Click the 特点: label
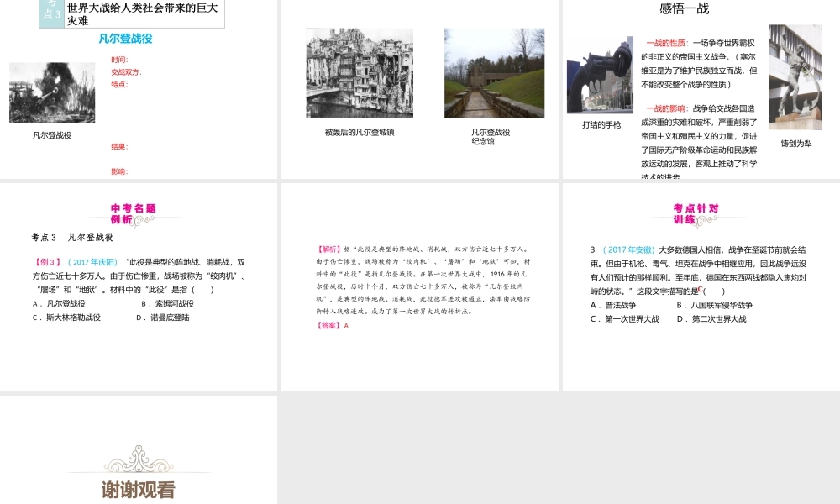 click(x=119, y=84)
